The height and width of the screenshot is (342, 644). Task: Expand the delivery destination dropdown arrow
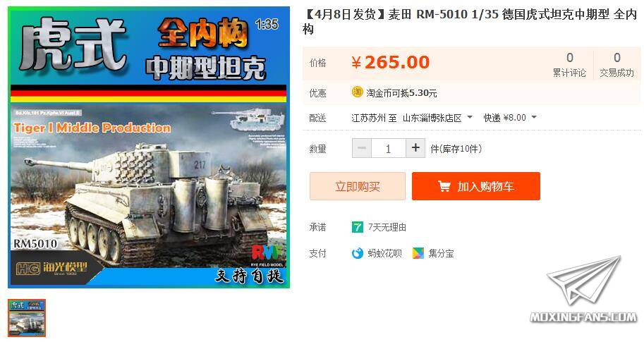point(470,117)
